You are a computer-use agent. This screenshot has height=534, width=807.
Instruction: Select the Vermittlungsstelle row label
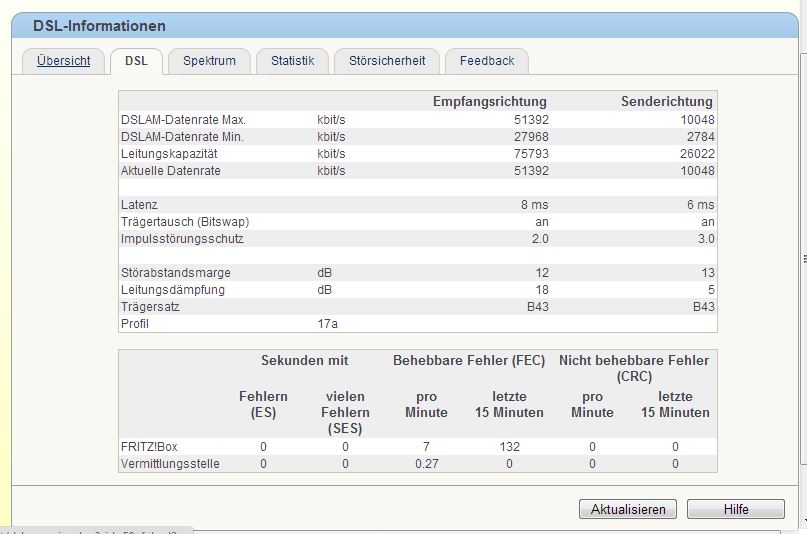pos(170,464)
